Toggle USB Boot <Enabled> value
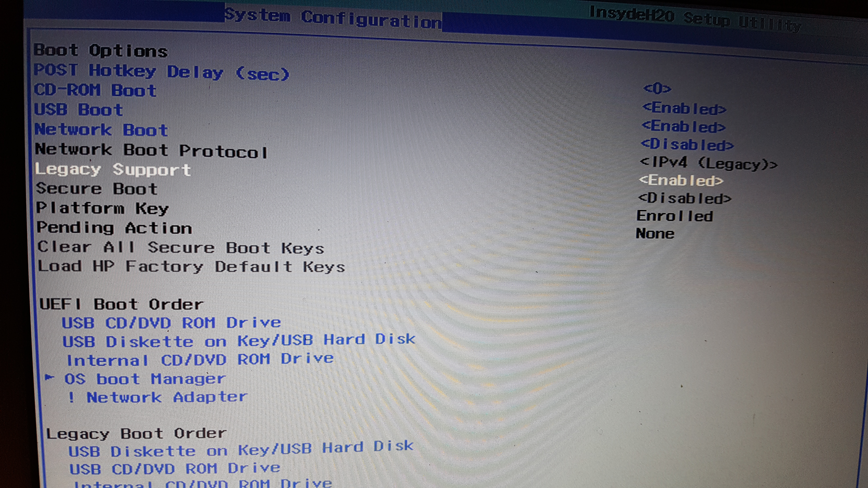 tap(684, 126)
